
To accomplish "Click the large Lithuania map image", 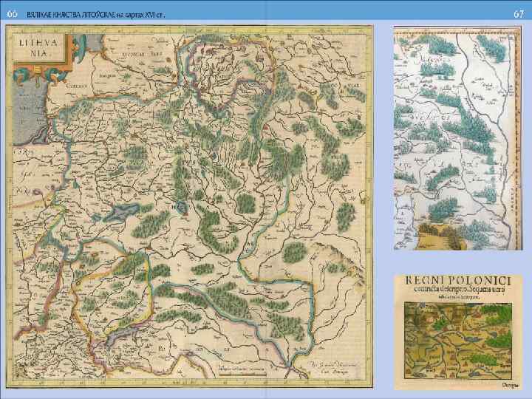I will click(x=189, y=206).
